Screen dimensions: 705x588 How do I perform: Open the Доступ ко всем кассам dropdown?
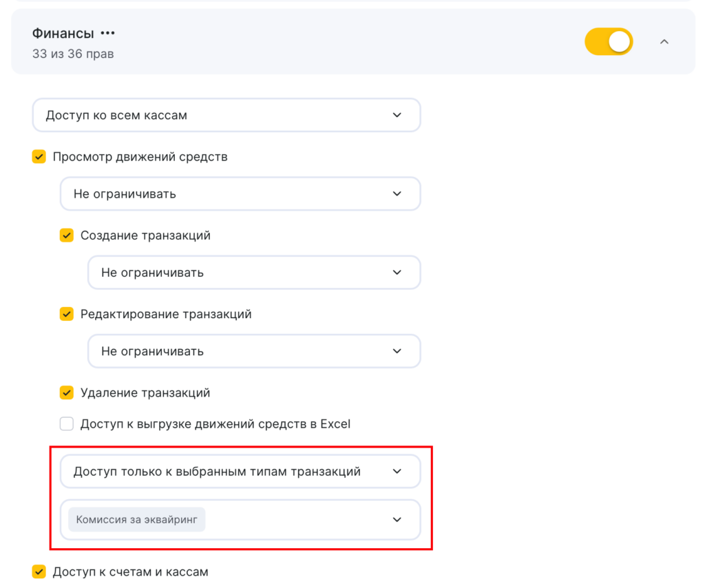226,116
